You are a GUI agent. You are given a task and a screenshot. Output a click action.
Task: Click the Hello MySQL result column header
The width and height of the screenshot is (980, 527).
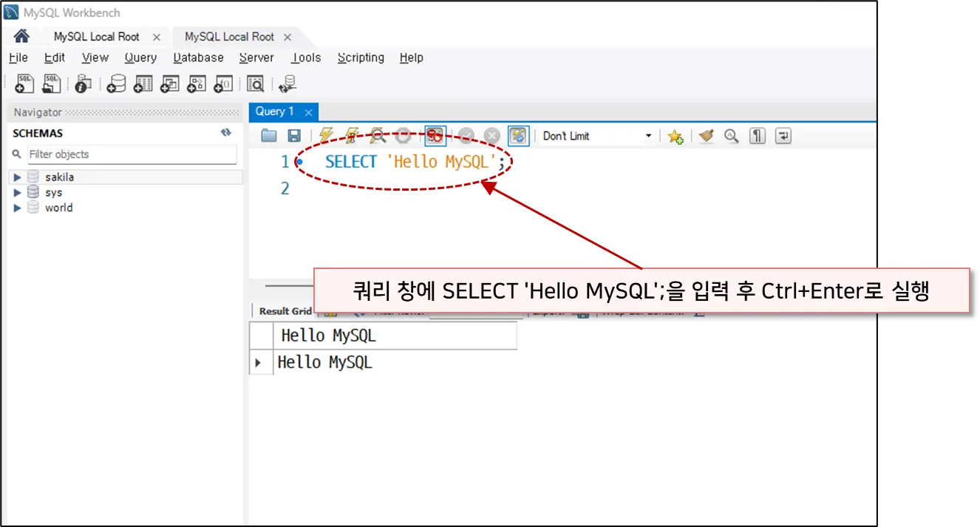(x=395, y=336)
